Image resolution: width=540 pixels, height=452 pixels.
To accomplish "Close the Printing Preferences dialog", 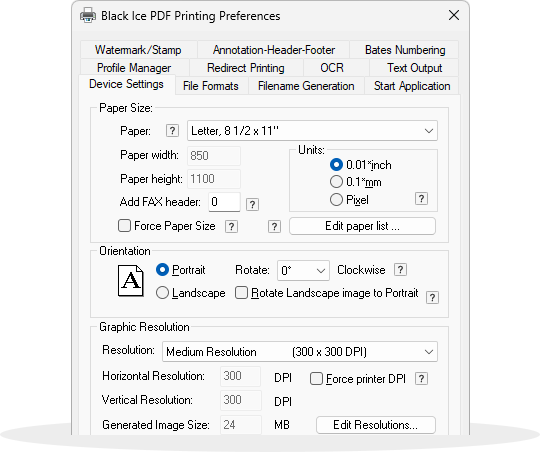I will [454, 15].
